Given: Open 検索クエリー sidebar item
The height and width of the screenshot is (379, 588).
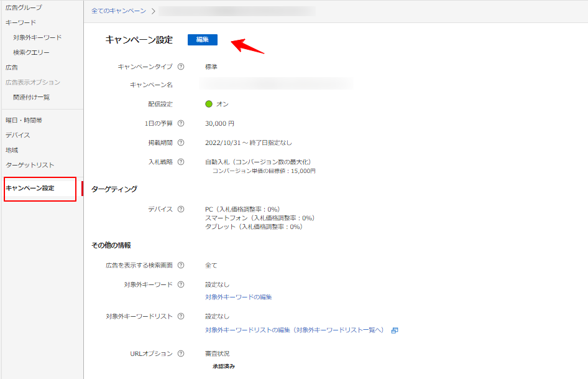Looking at the screenshot, I should (31, 52).
